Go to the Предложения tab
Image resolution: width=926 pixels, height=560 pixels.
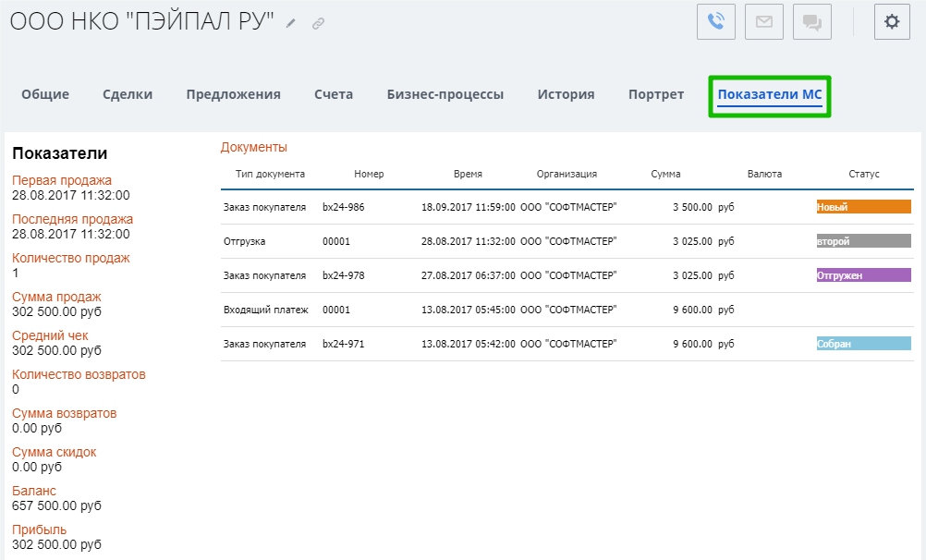[x=233, y=94]
